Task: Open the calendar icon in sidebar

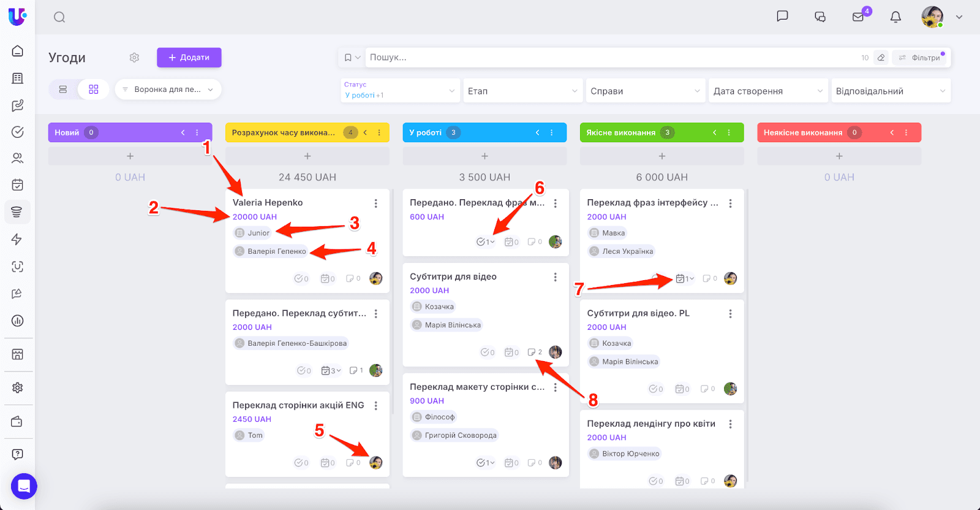Action: [18, 185]
